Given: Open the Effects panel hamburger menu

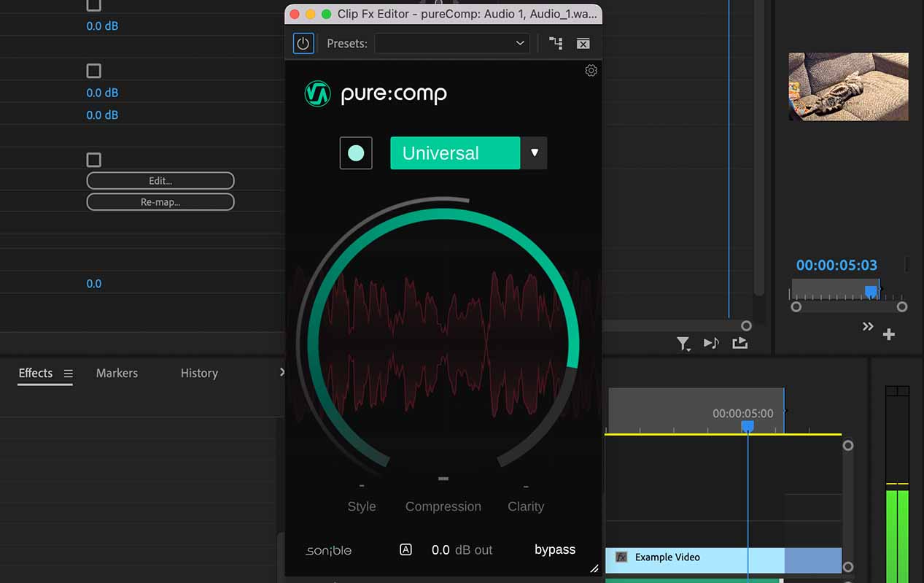Looking at the screenshot, I should [68, 374].
